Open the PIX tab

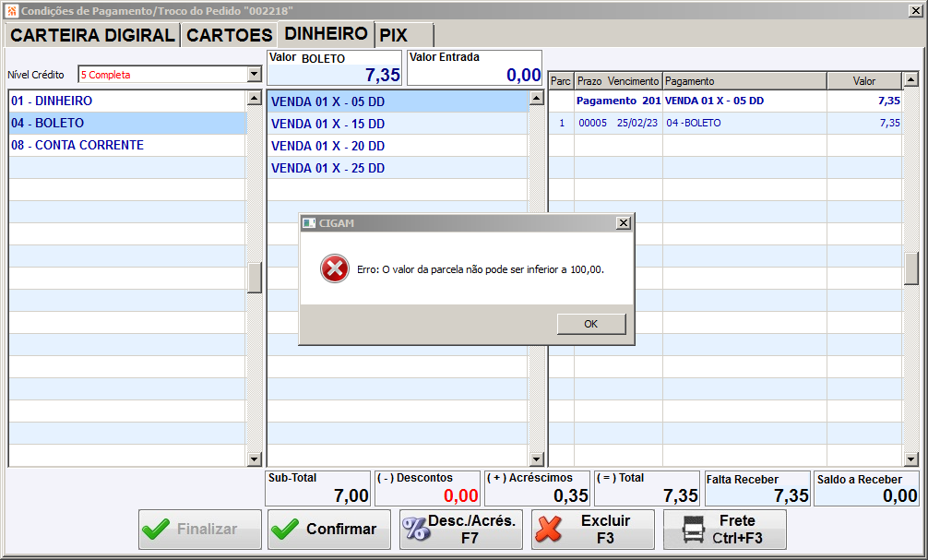(x=405, y=35)
